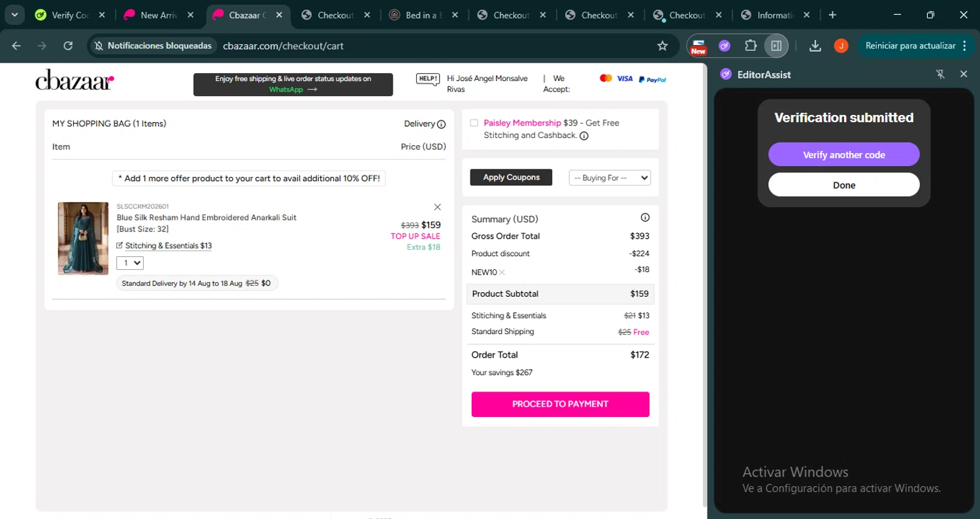Switch to the New Arrivals tab

[159, 15]
